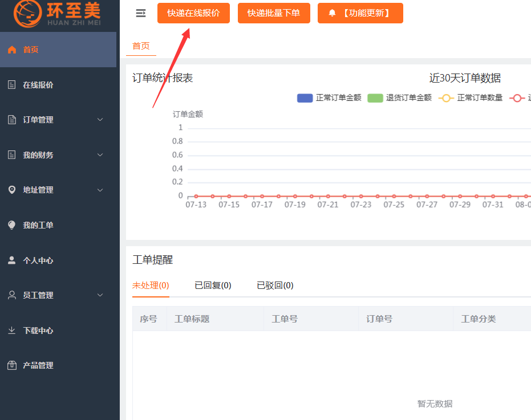
Task: Toggle 正常订单金额 legend series
Action: pos(329,98)
